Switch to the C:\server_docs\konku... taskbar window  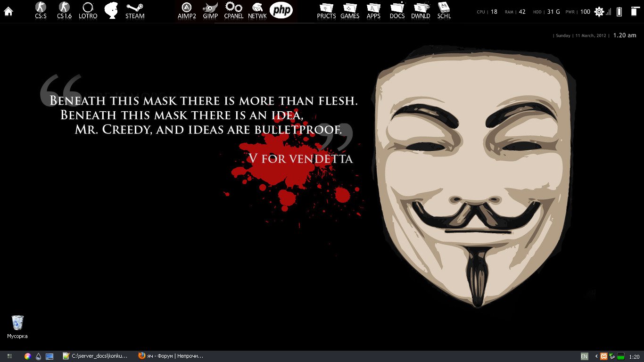95,356
